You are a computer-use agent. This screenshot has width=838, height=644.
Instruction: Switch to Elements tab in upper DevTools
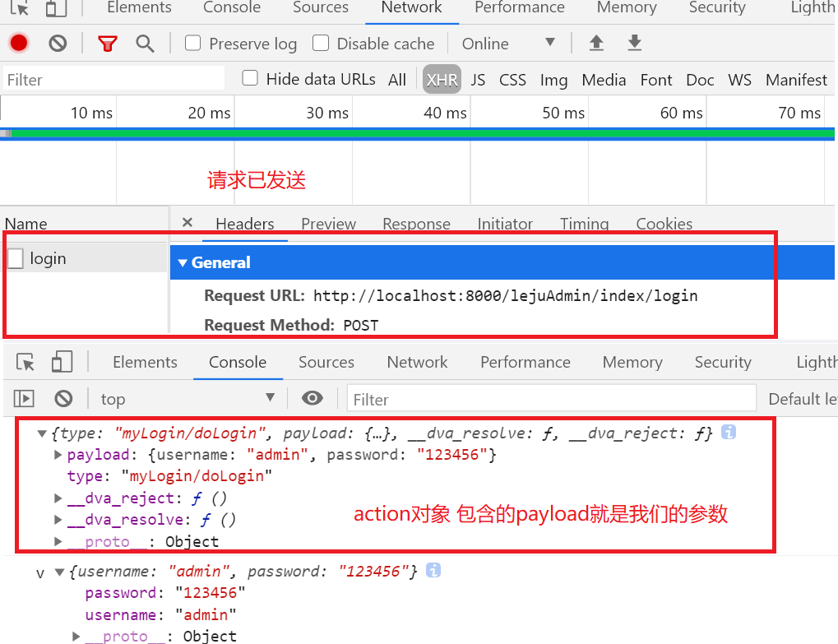(139, 7)
